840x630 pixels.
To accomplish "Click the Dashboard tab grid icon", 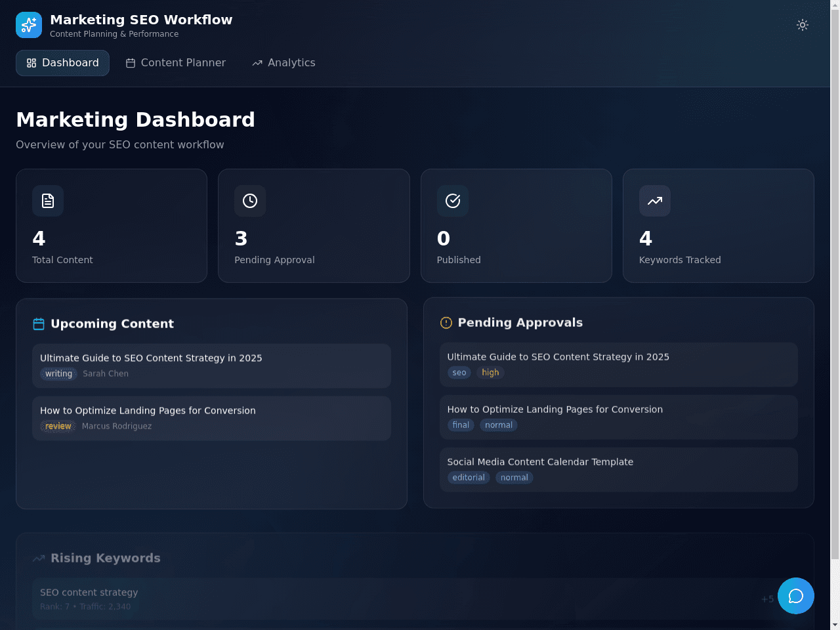I will 31,63.
